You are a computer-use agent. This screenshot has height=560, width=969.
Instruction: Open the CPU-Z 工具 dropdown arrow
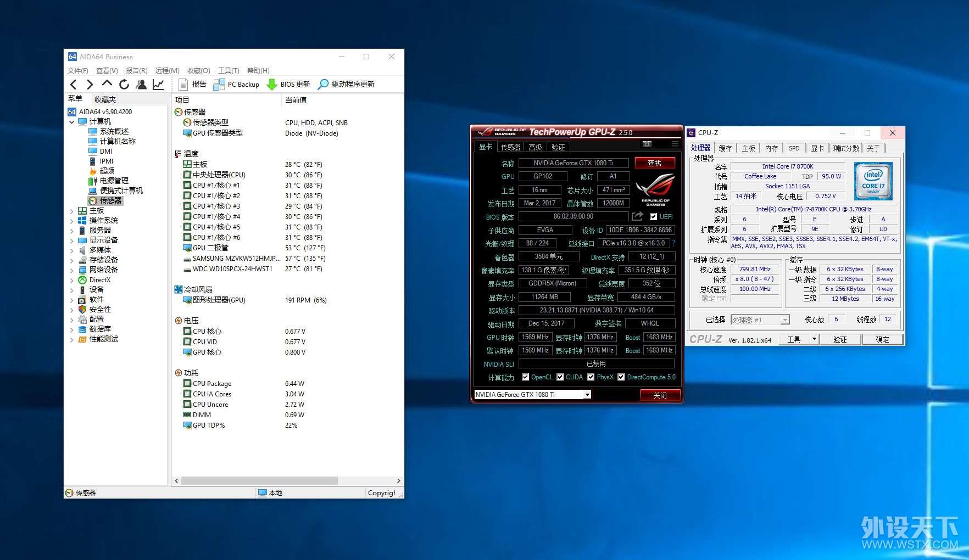pyautogui.click(x=815, y=339)
